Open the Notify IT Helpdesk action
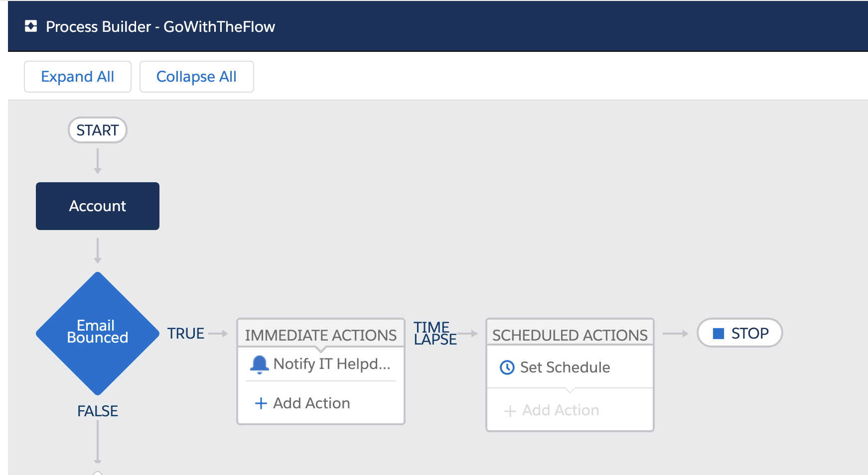This screenshot has height=475, width=868. (x=331, y=364)
